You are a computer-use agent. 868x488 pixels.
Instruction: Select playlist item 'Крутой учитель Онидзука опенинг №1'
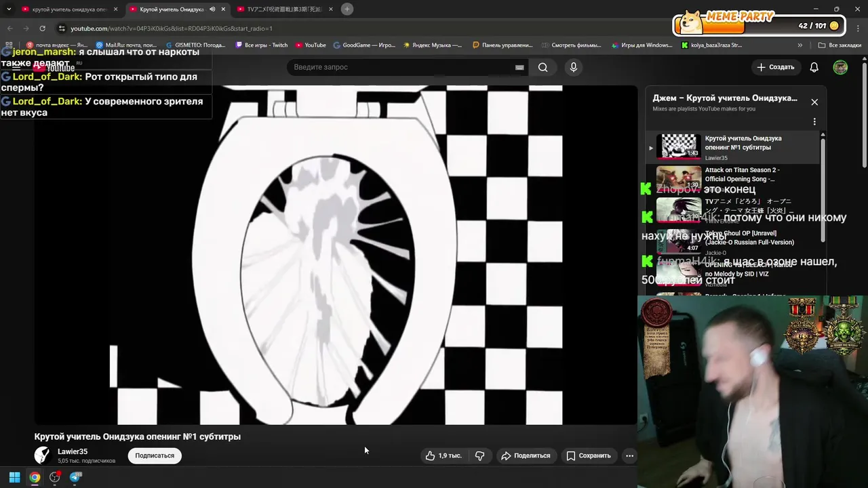pyautogui.click(x=734, y=146)
